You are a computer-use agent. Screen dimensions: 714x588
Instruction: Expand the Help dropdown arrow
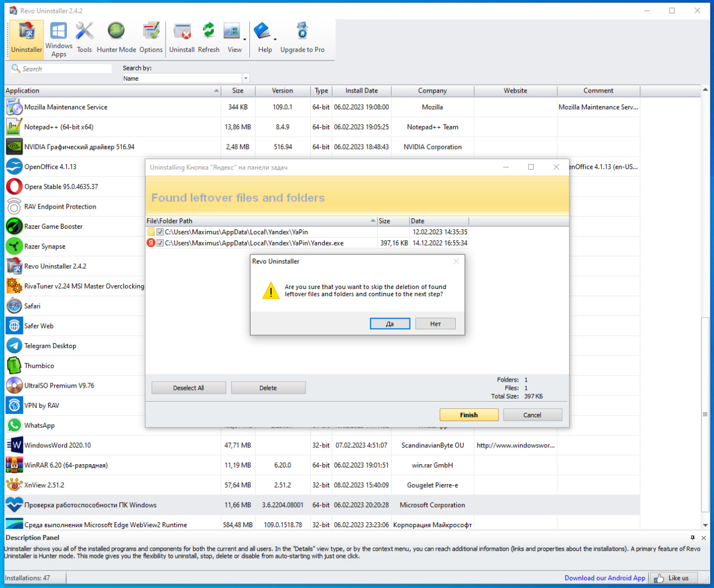coord(275,40)
